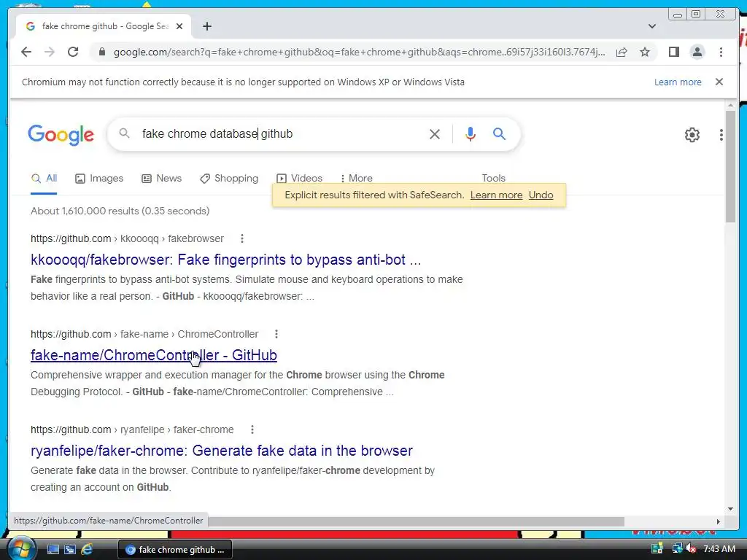Select the All results tab
Image resolution: width=747 pixels, height=560 pixels.
click(x=44, y=179)
